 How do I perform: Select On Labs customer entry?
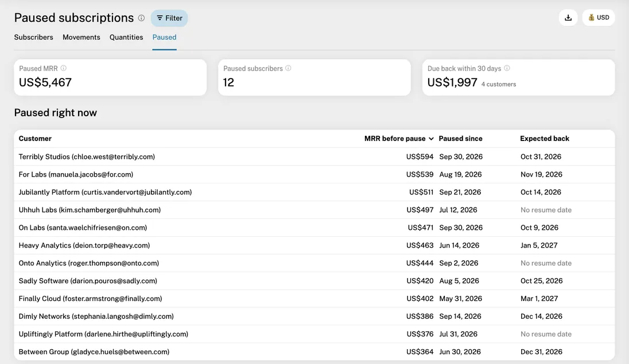point(314,228)
